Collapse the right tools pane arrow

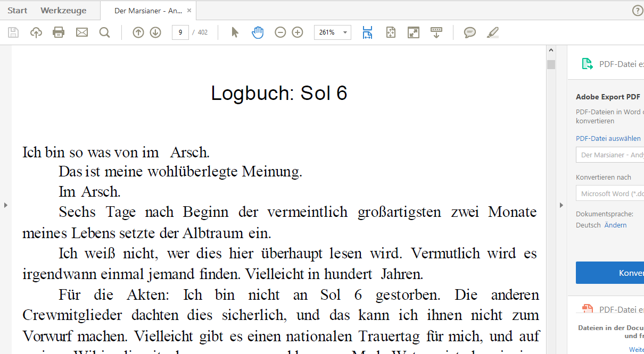tap(561, 205)
